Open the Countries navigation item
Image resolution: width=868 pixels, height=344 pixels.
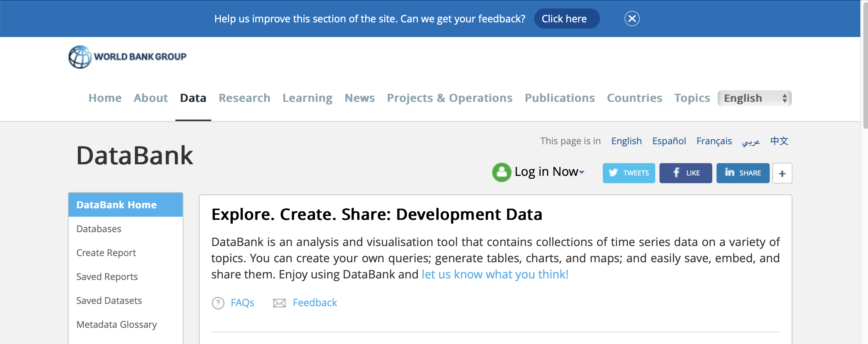(634, 98)
